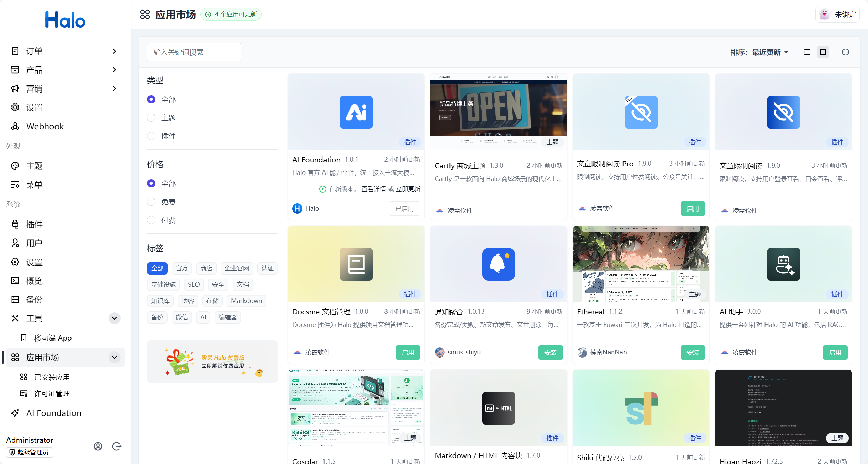Click 查看详情 on the AI Foundation card
Viewport: 868px width, 464px height.
374,189
